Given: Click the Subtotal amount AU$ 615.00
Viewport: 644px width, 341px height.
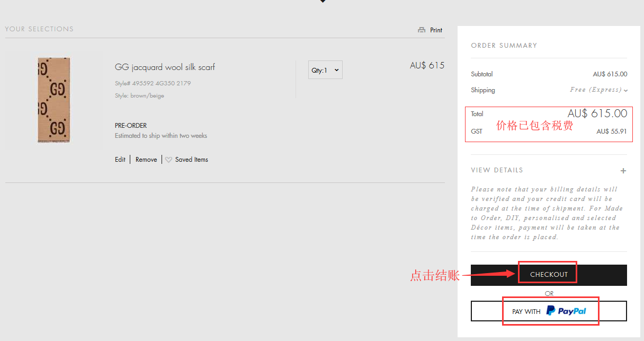Looking at the screenshot, I should 610,74.
